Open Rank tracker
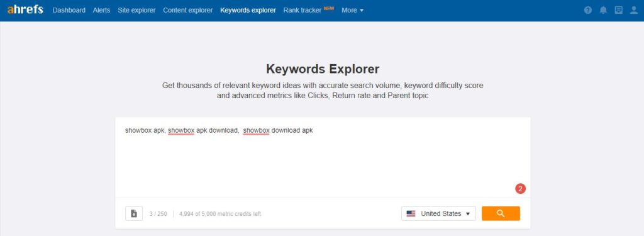Viewport: 644px width, 236px height. point(303,10)
